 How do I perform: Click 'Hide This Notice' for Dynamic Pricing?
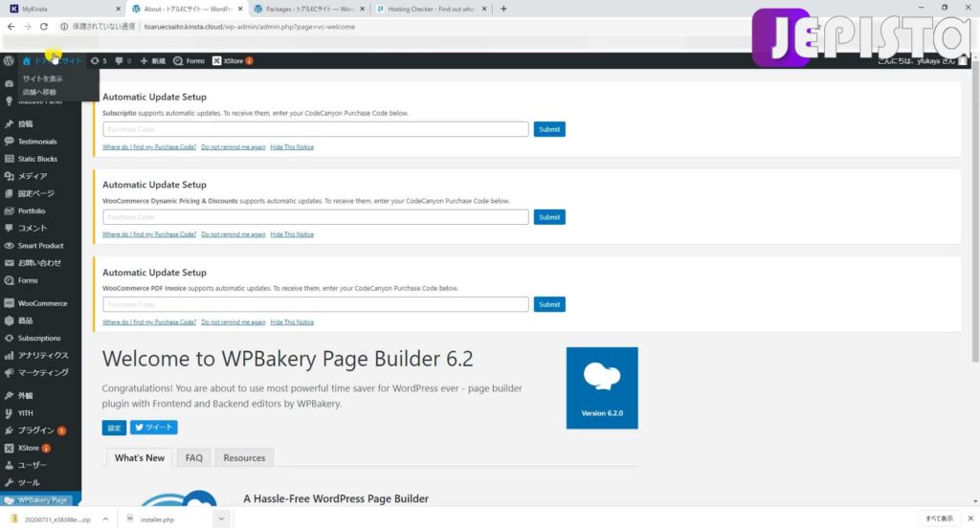292,234
